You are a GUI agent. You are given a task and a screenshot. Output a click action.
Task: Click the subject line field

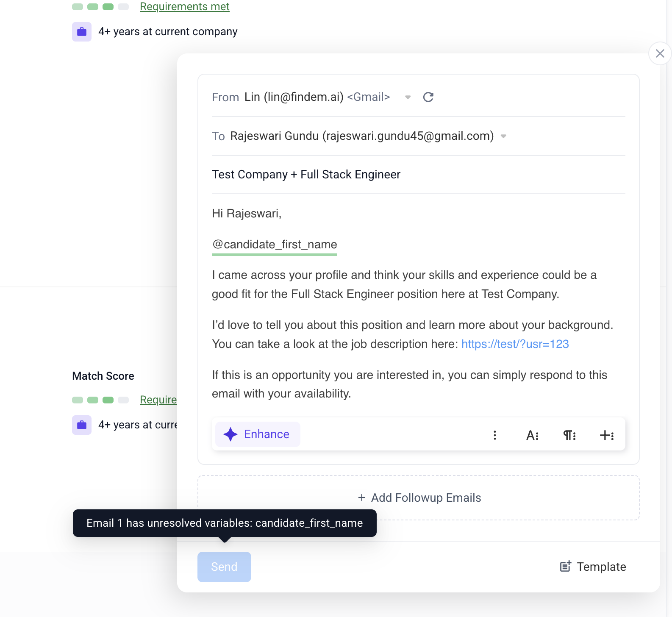pos(418,175)
